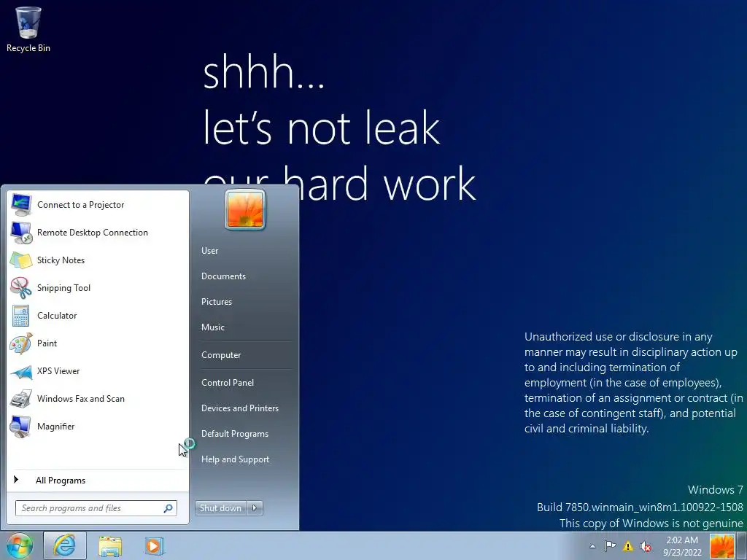
Task: Click the user account flower picture
Action: pos(245,209)
